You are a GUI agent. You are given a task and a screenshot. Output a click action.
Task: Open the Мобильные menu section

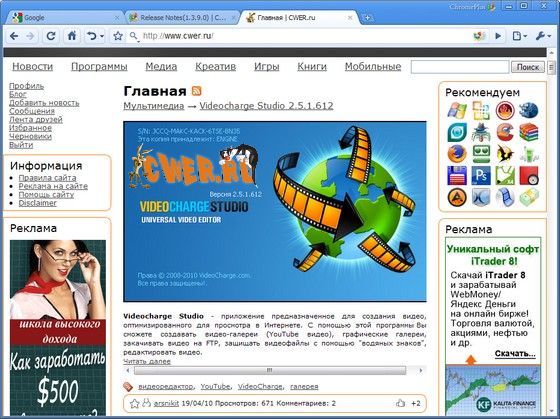[373, 66]
